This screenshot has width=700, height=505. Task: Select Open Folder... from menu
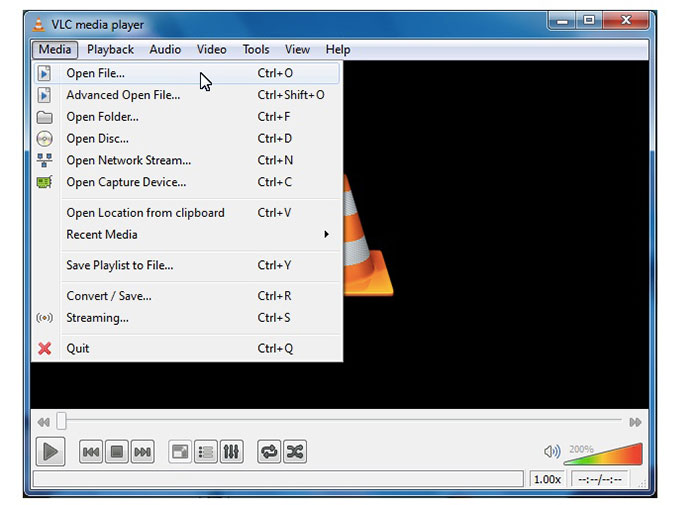tap(187, 117)
